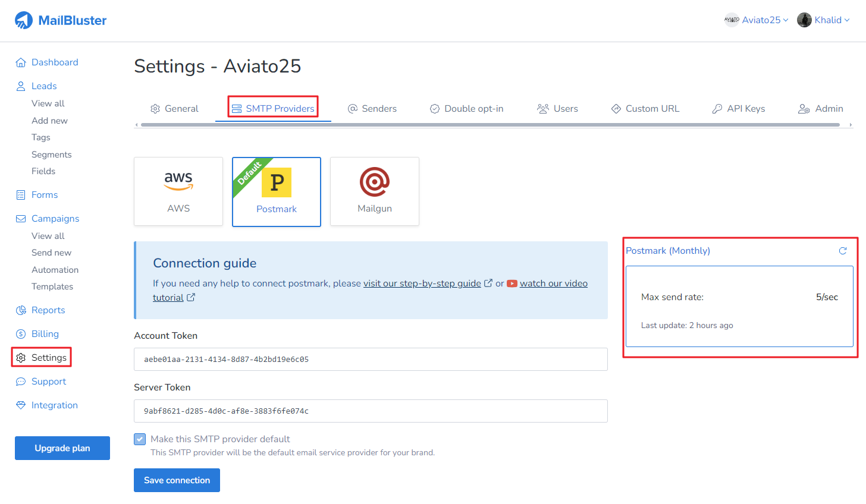This screenshot has width=866, height=504.
Task: Click the YouTube icon in connection guide
Action: click(x=512, y=283)
